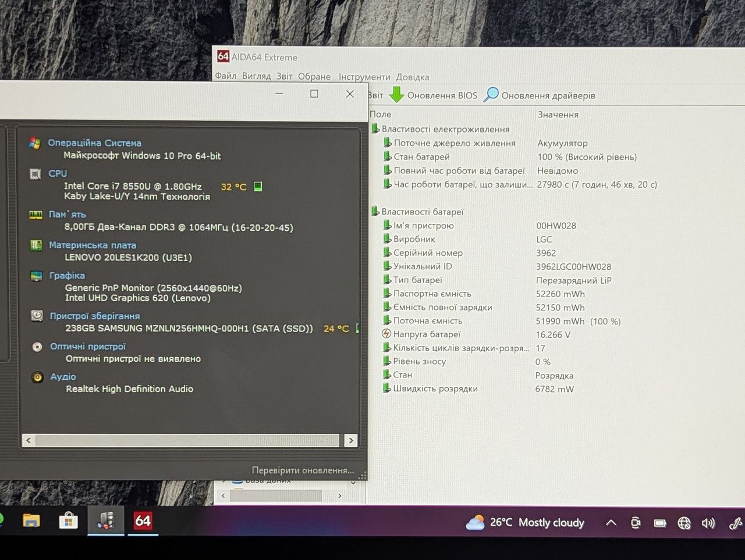Click the battery icon in system tray

pyautogui.click(x=659, y=523)
